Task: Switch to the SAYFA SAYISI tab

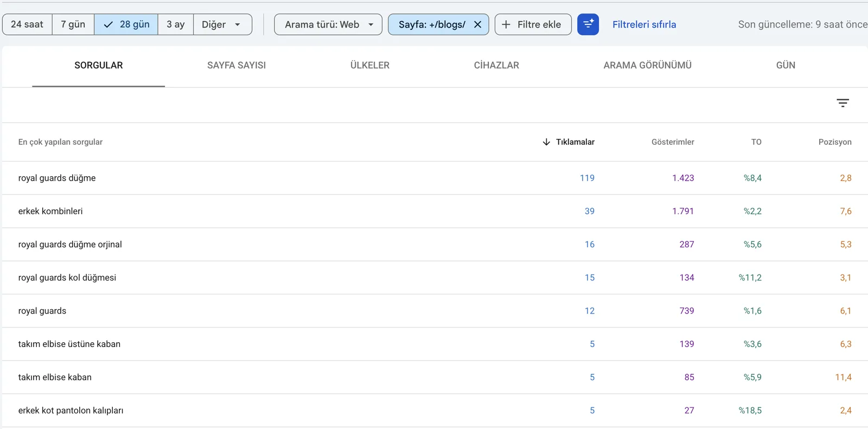Action: coord(237,65)
